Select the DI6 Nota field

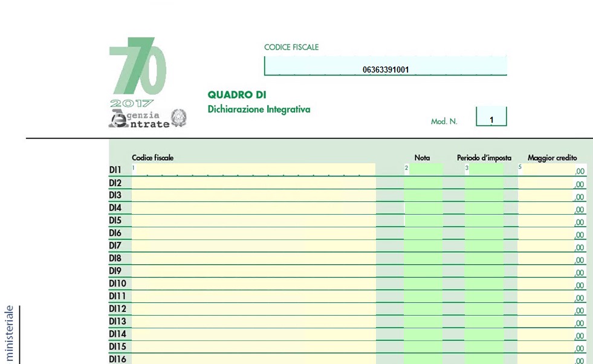pyautogui.click(x=423, y=233)
